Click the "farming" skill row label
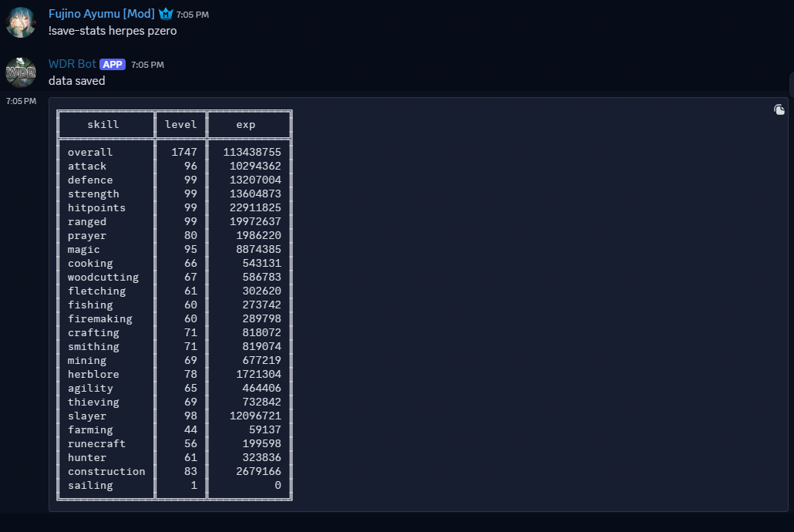This screenshot has height=532, width=794. click(x=90, y=429)
